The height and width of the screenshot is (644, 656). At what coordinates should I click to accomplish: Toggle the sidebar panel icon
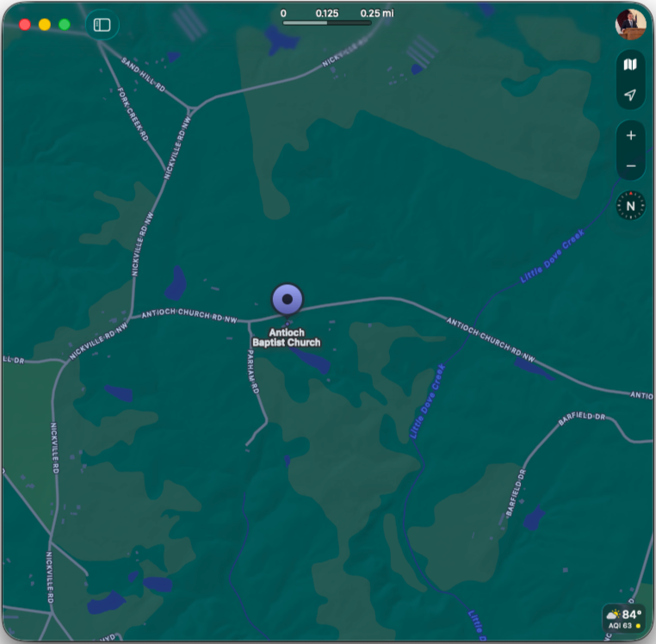[x=102, y=25]
